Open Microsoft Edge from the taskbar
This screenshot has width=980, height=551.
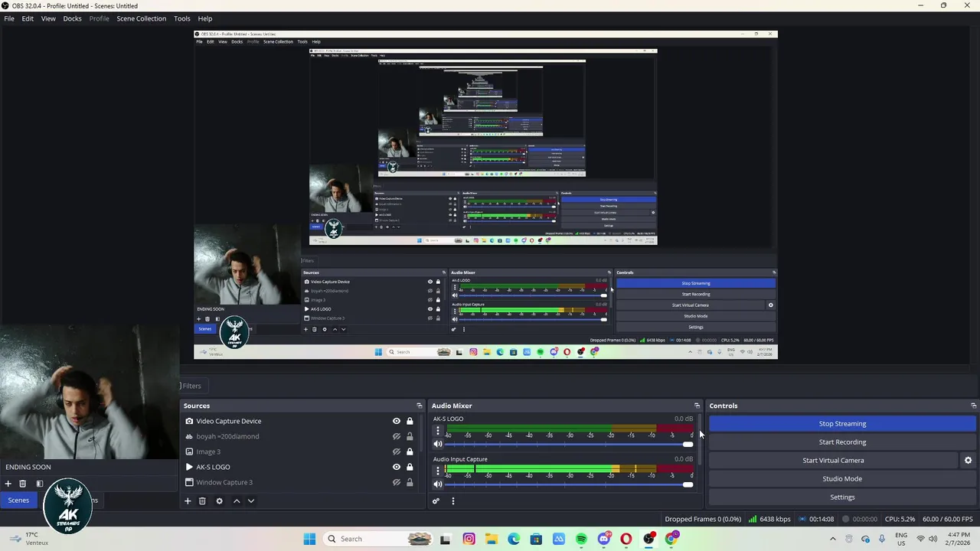[514, 539]
